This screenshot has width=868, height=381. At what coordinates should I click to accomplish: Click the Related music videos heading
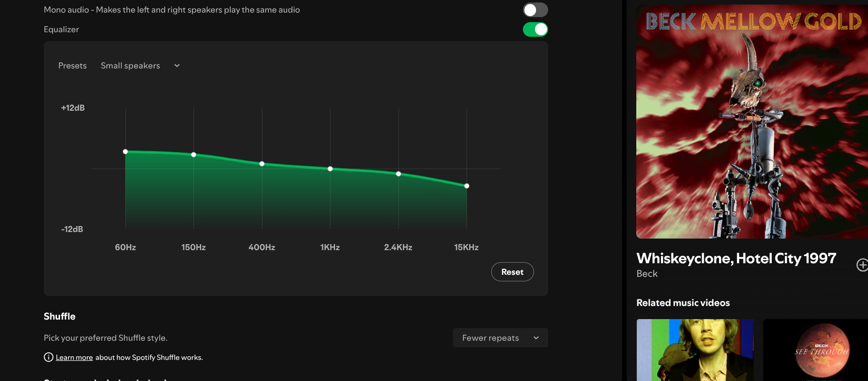pos(683,303)
